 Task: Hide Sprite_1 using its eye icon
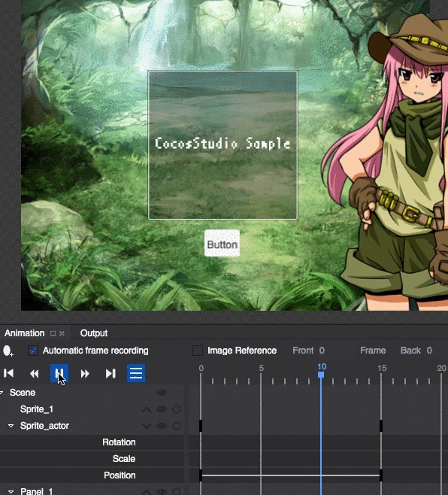tap(162, 409)
